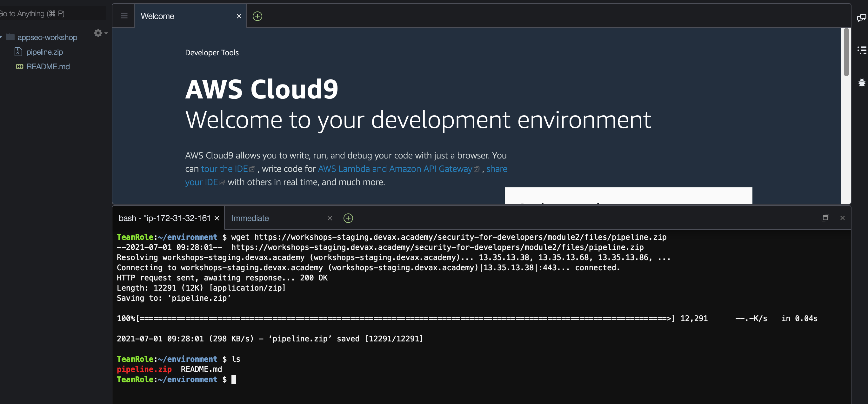Close the bash terminal tab

coord(217,218)
